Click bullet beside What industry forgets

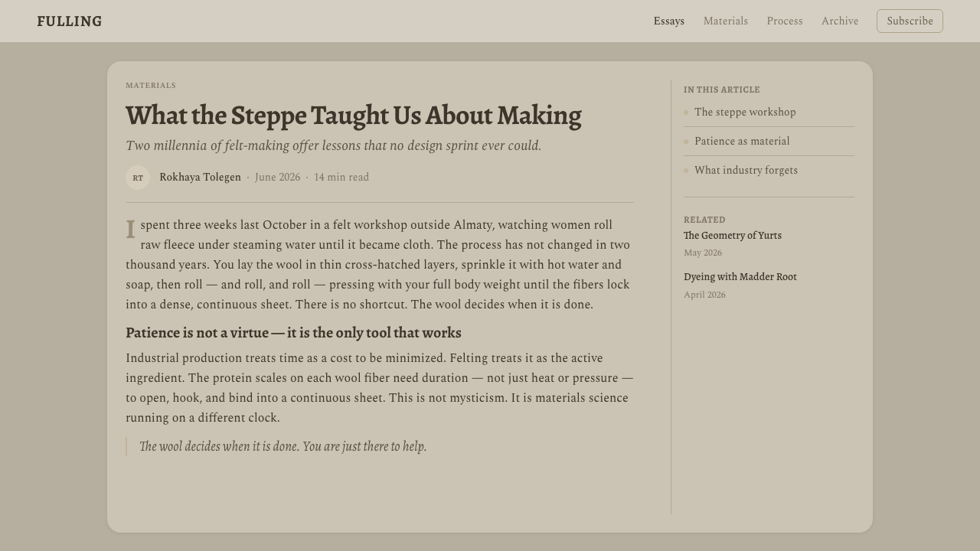click(x=686, y=171)
